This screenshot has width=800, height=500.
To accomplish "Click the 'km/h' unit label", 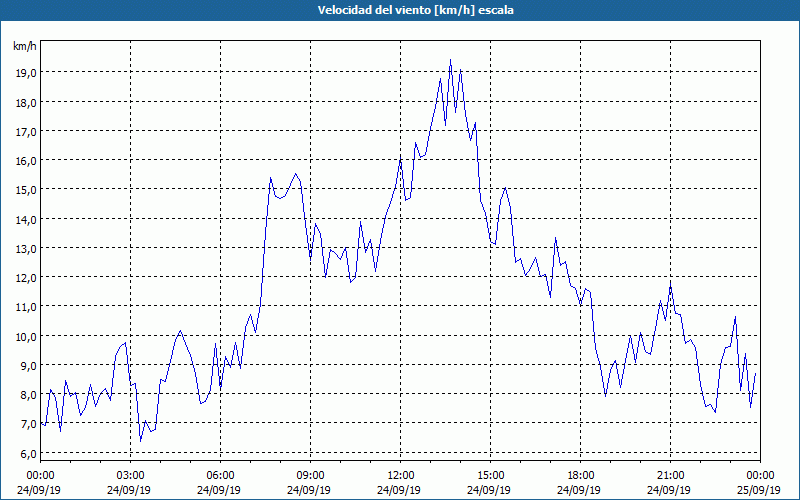I will [x=25, y=46].
